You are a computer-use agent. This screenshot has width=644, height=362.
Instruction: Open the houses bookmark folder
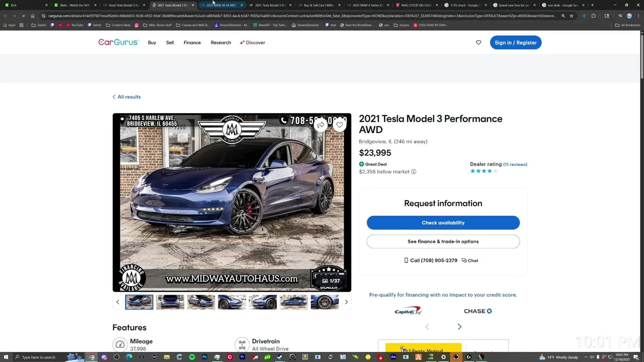[401, 25]
